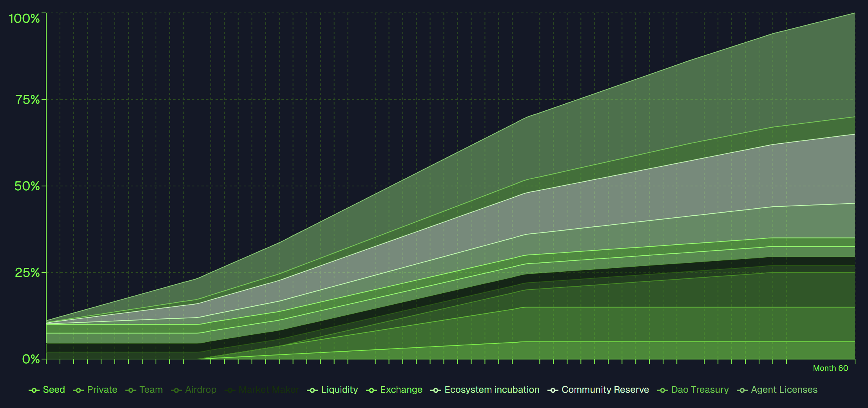Screen dimensions: 868x408
Task: Click the 100% y-axis label
Action: pyautogui.click(x=24, y=18)
